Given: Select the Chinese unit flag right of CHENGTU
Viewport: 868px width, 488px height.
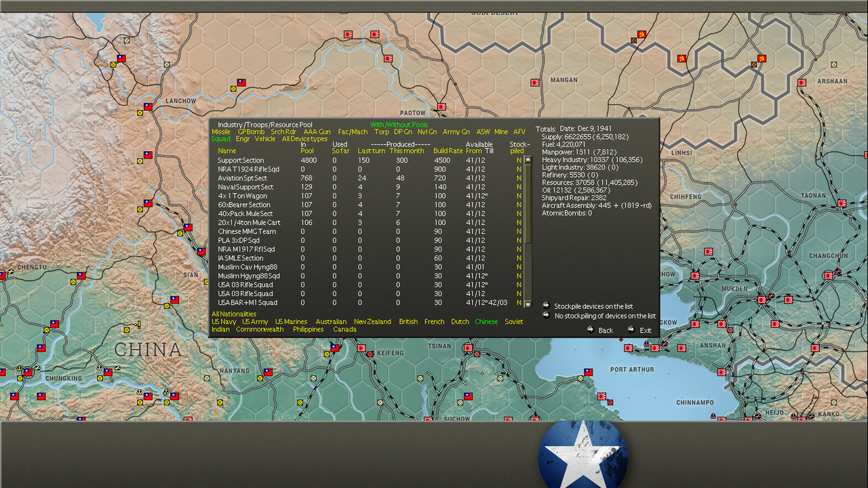Looking at the screenshot, I should (x=81, y=276).
